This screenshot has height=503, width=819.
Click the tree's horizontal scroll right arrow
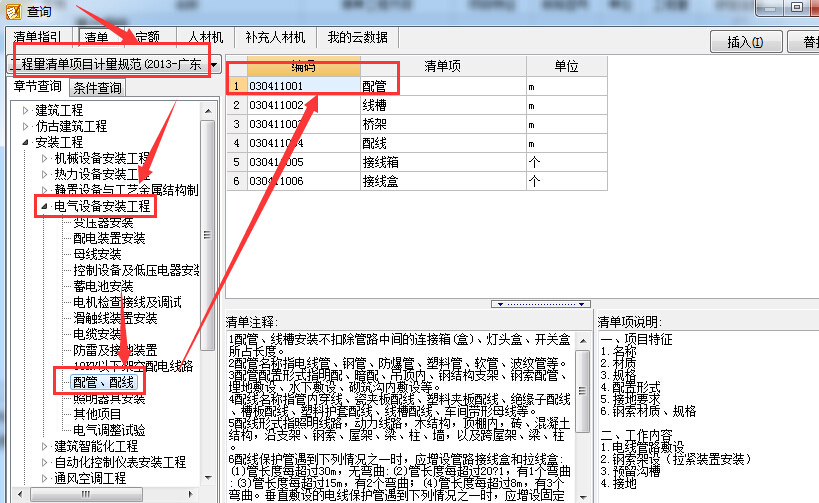(191, 494)
